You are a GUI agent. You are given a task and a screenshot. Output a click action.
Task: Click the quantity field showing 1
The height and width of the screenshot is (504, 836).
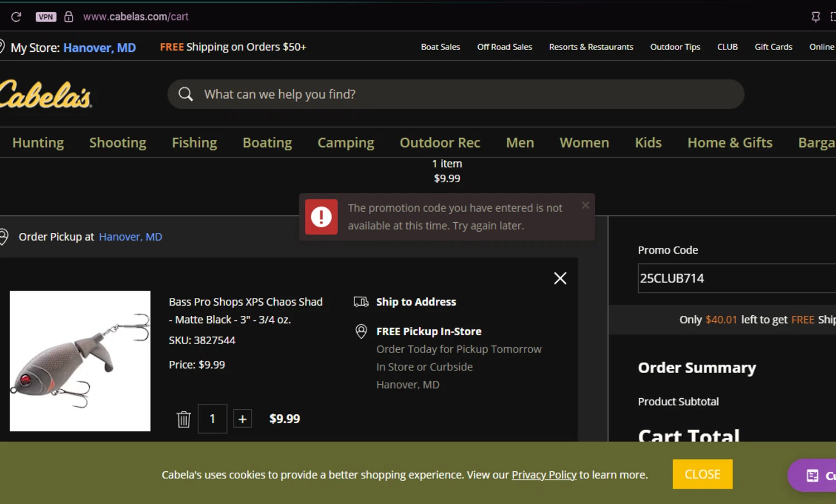(212, 419)
